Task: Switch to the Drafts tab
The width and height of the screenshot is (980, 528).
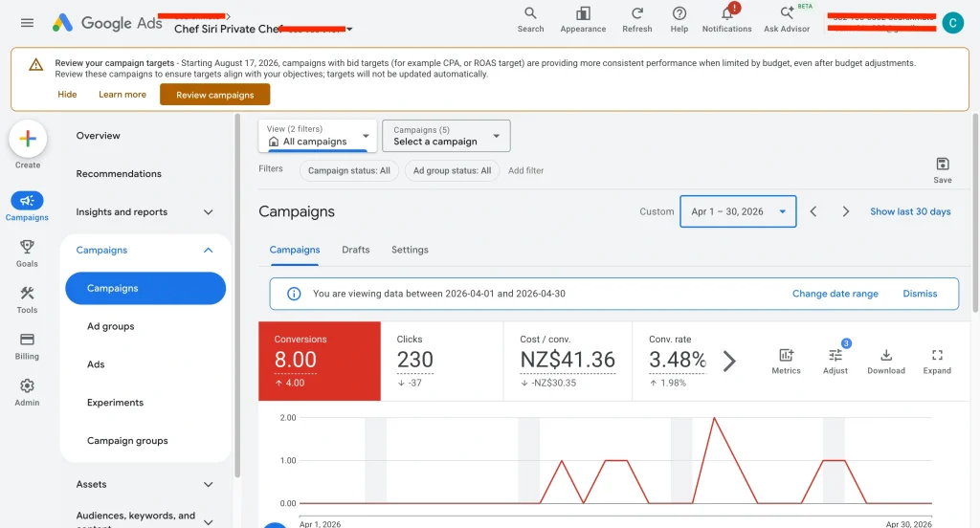Action: click(x=356, y=250)
